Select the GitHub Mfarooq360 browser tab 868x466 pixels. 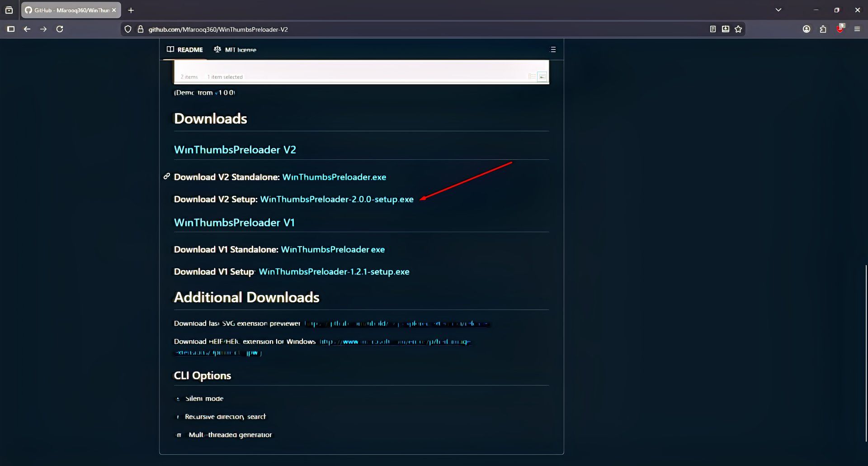click(71, 10)
